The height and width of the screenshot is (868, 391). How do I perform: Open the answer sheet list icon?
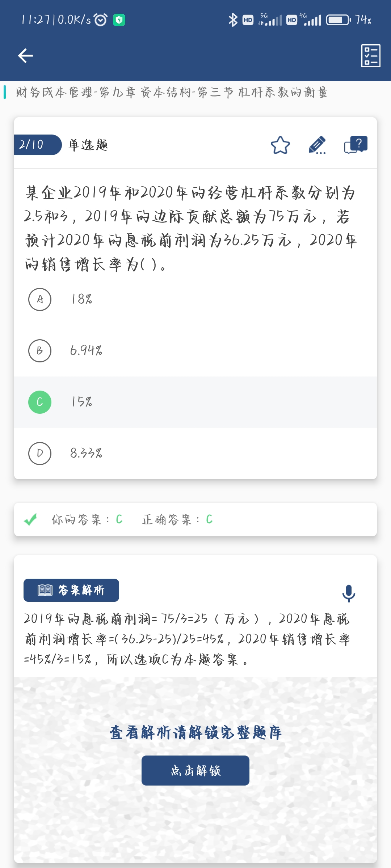pyautogui.click(x=370, y=56)
